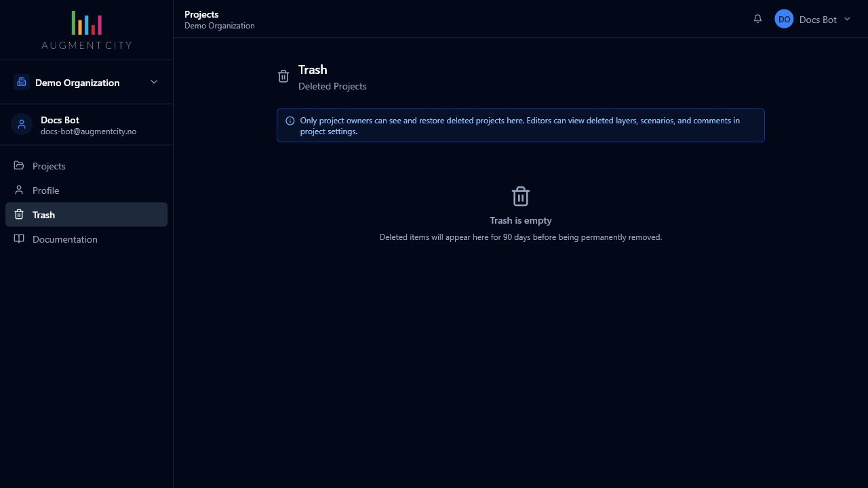Click the project owners info banner text
The height and width of the screenshot is (488, 868).
(520, 126)
